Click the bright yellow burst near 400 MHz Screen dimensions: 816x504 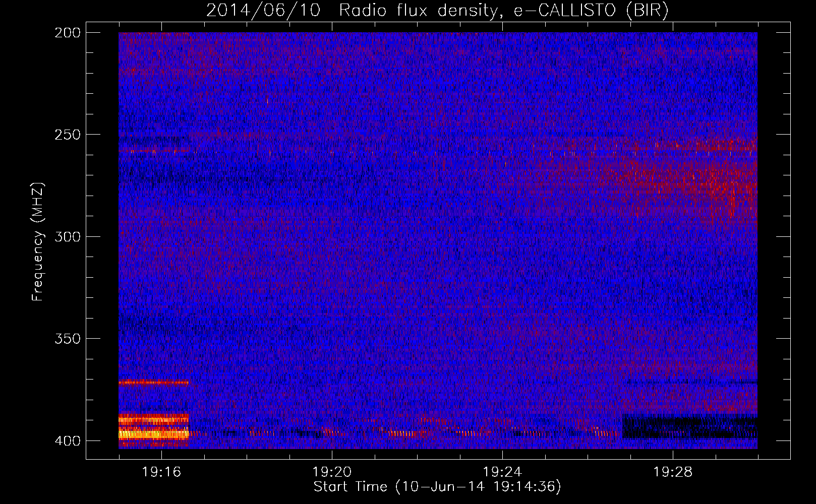coord(153,433)
